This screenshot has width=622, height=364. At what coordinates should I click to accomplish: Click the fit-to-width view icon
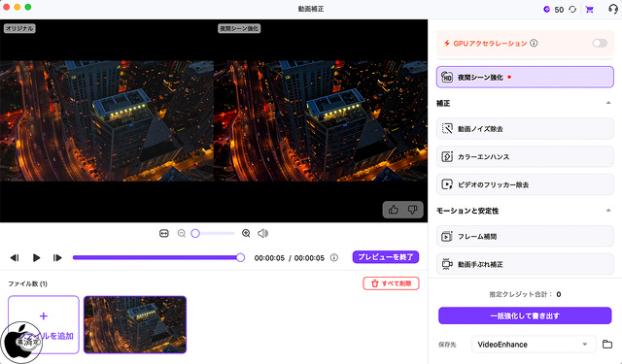(x=164, y=233)
